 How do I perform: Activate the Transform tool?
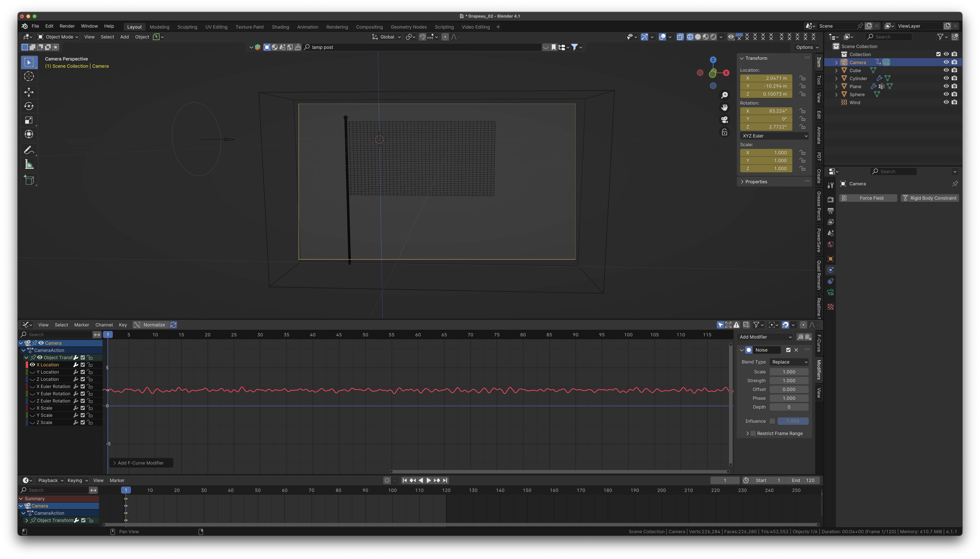tap(29, 134)
